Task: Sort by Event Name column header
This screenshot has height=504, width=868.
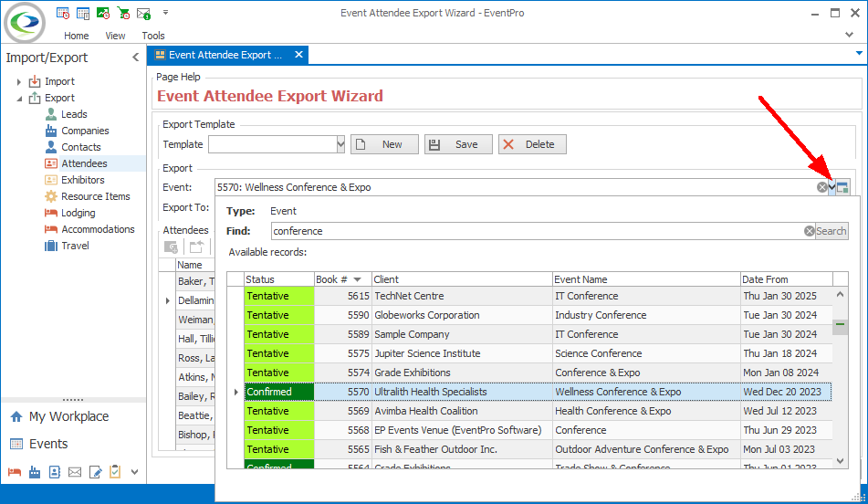Action: click(x=646, y=279)
